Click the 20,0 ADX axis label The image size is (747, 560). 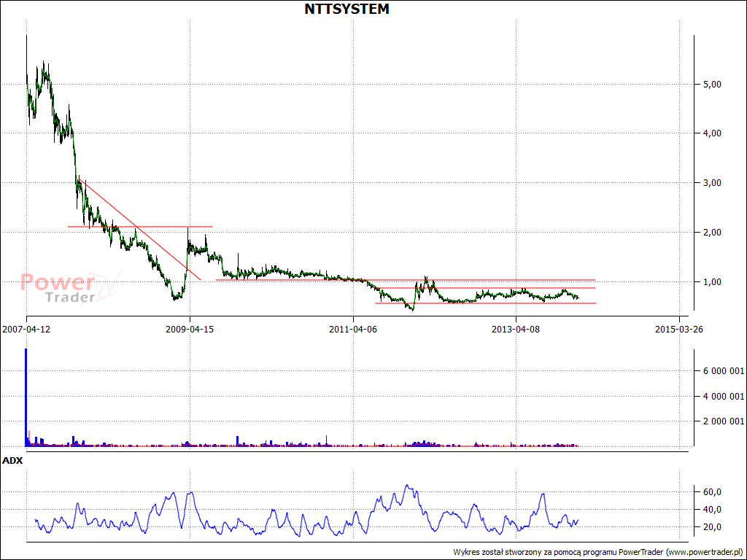click(712, 526)
